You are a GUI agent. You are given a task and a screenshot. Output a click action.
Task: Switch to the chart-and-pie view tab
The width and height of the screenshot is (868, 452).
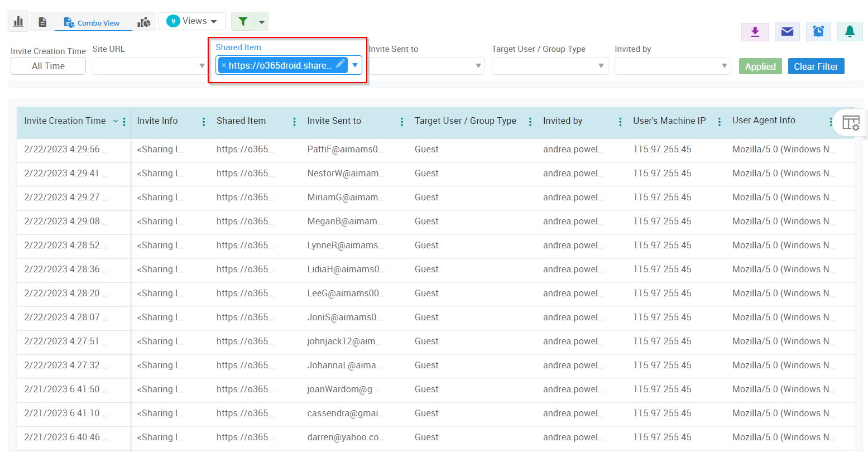(x=144, y=22)
